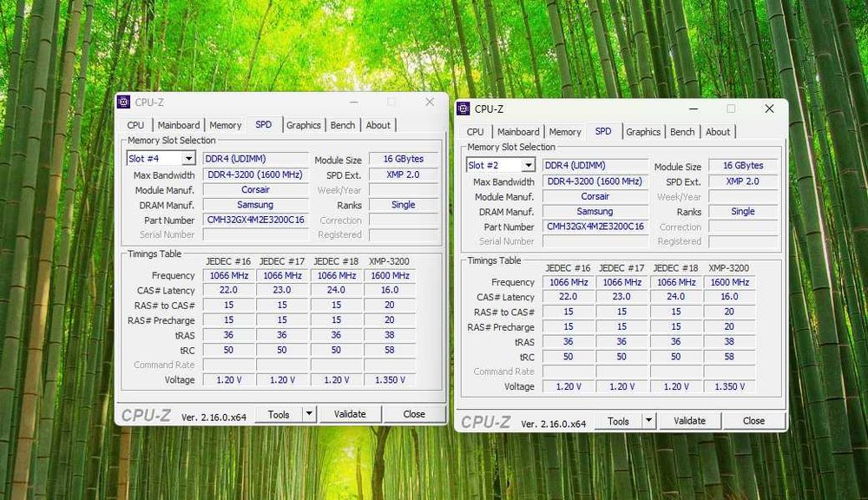The height and width of the screenshot is (500, 868).
Task: Expand Tools dropdown arrow in left window
Action: (309, 413)
